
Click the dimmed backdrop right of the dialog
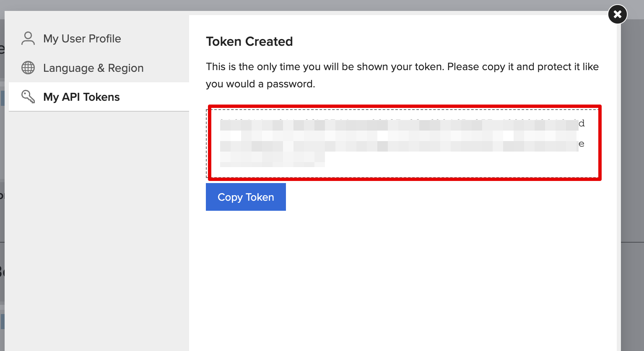[632, 168]
